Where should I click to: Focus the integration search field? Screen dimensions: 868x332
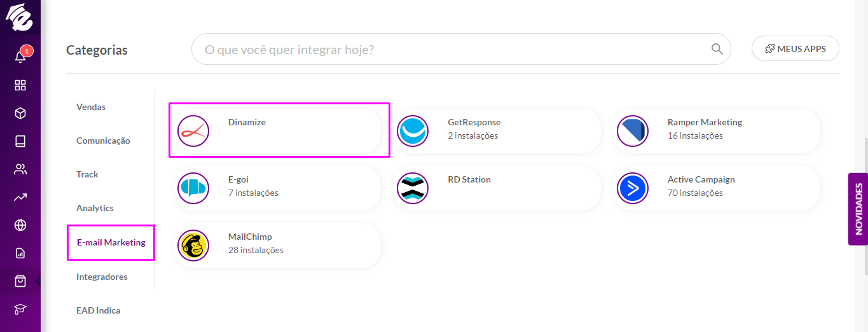pyautogui.click(x=461, y=49)
